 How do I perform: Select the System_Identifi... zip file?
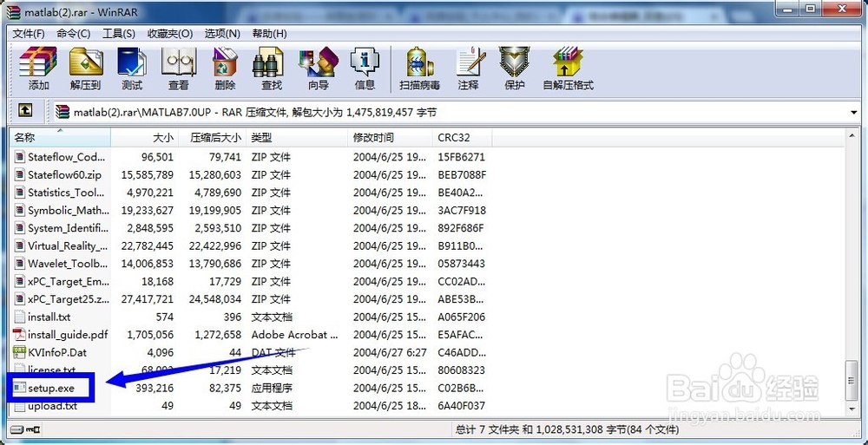click(69, 228)
